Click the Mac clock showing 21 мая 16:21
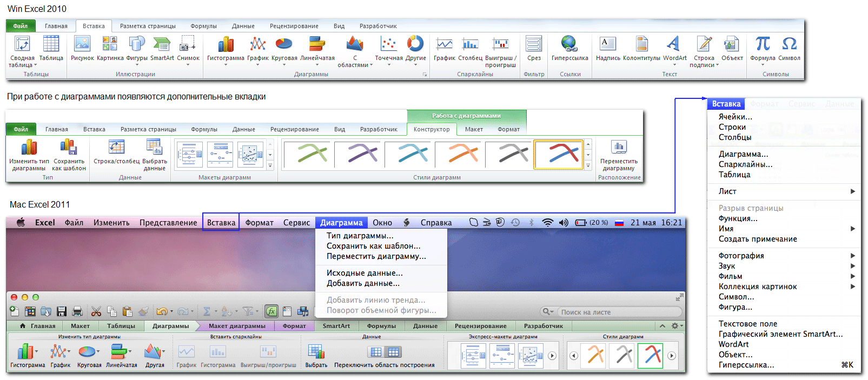This screenshot has width=868, height=380. coord(656,223)
